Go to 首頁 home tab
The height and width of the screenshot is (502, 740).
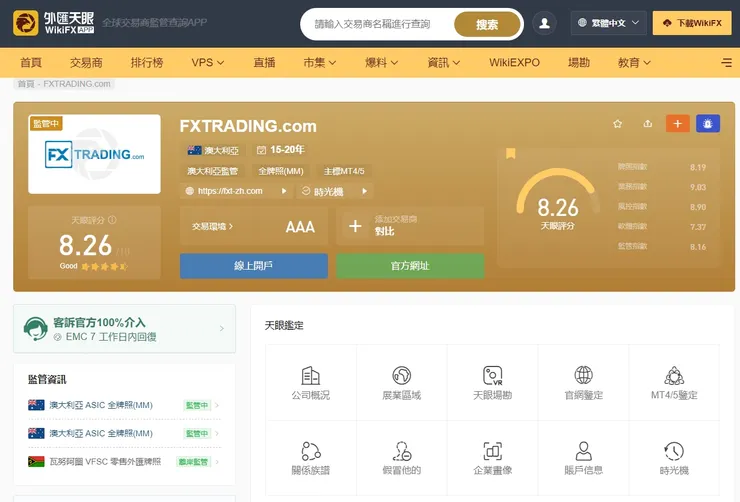pos(31,62)
